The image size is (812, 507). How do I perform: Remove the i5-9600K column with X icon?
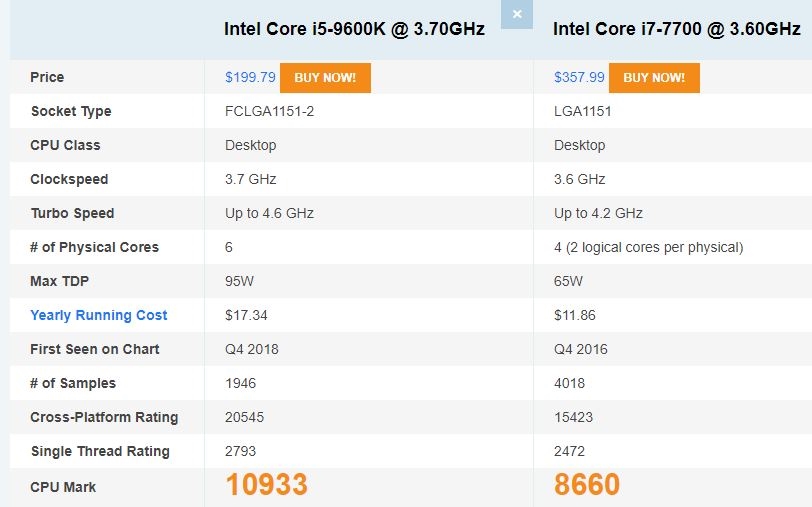pyautogui.click(x=517, y=15)
